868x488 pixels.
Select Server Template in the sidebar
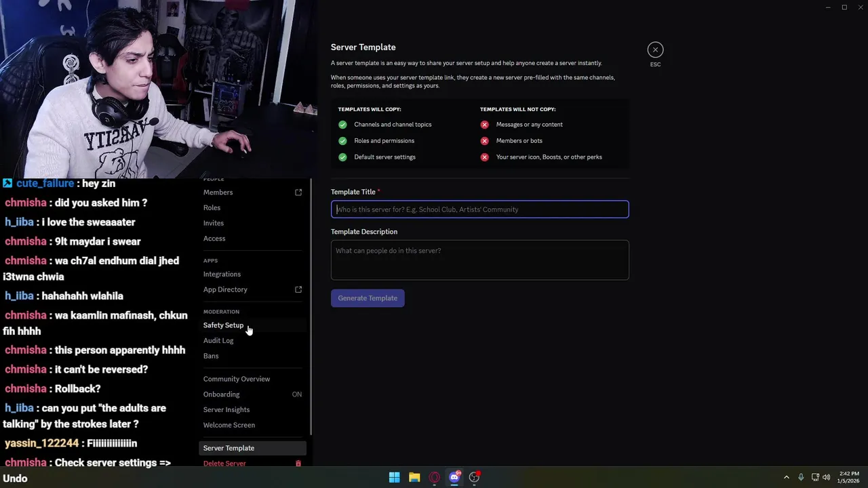[252, 448]
